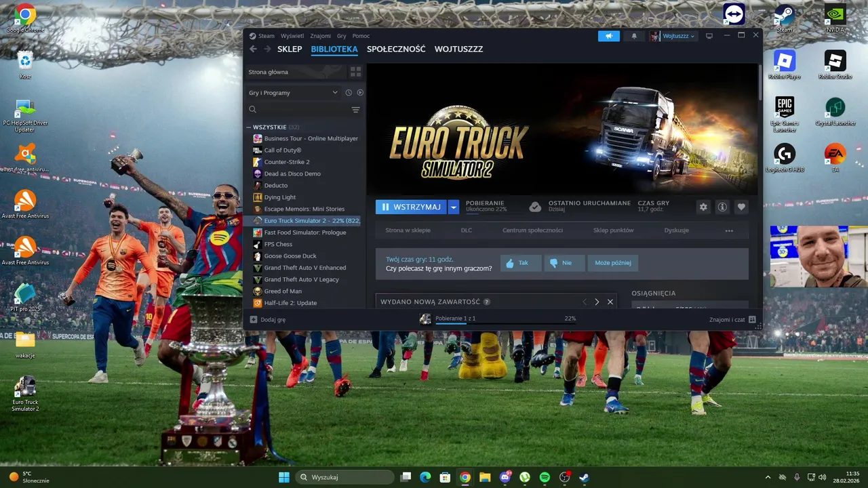Viewport: 868px width, 488px height.
Task: Open collections grid view icon
Action: (355, 72)
